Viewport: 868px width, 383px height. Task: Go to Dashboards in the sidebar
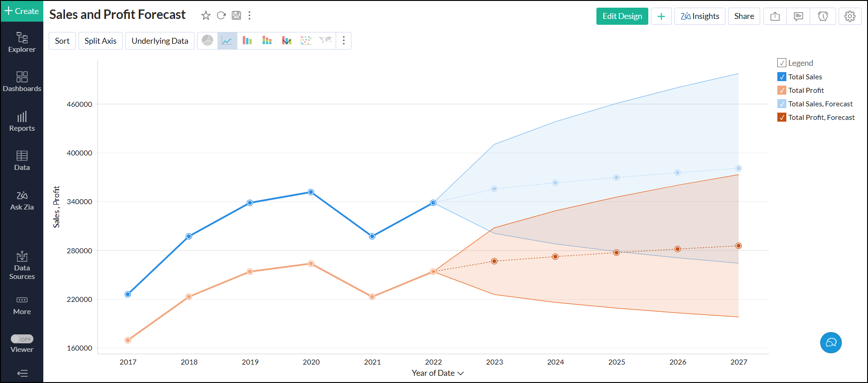[x=22, y=82]
